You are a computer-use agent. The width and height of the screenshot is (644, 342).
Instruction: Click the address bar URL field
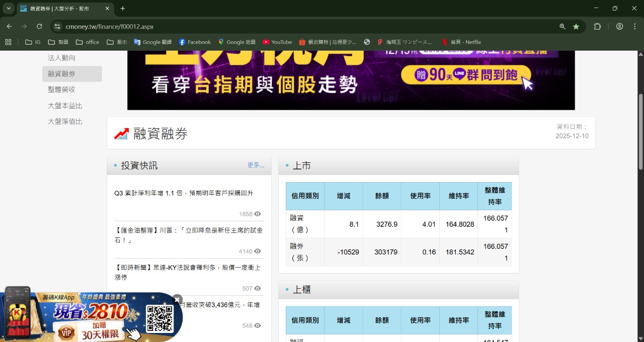(302, 27)
